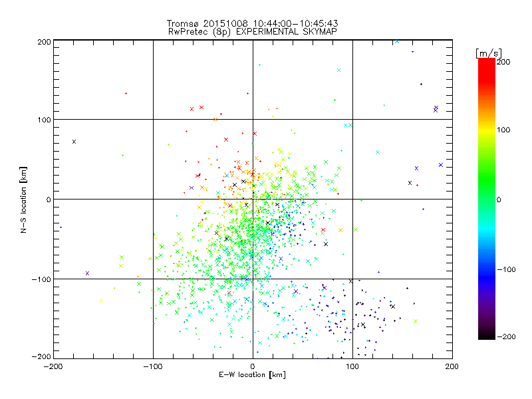The height and width of the screenshot is (399, 532).
Task: Click the colorbar tick label '-200'
Action: (x=506, y=336)
